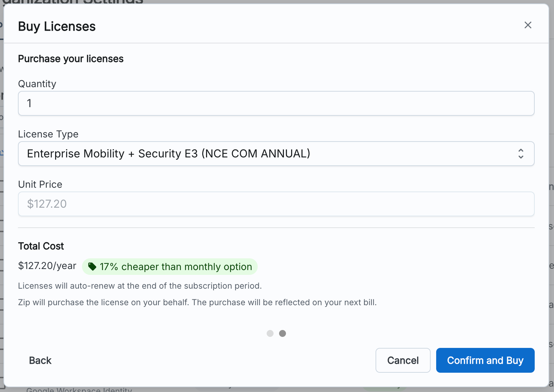The image size is (554, 392).
Task: Click the Unit Price label
Action: point(40,184)
